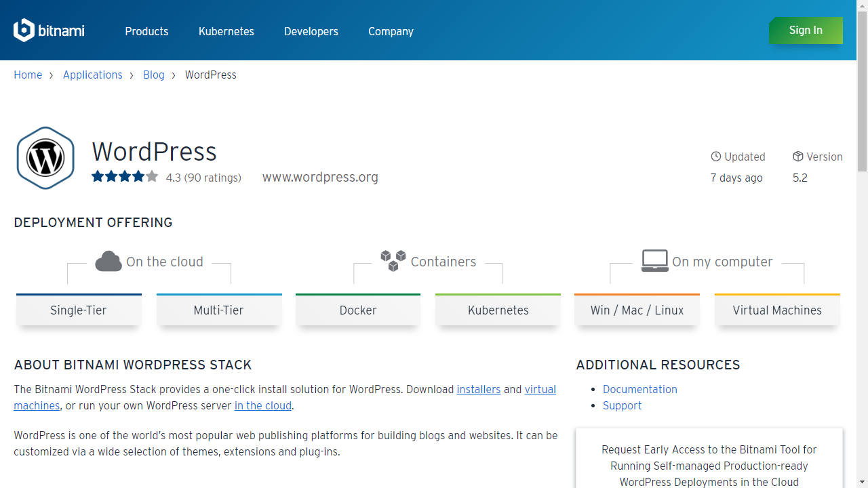This screenshot has width=868, height=488.
Task: Click the laptop icon beside On my computer
Action: pos(655,260)
